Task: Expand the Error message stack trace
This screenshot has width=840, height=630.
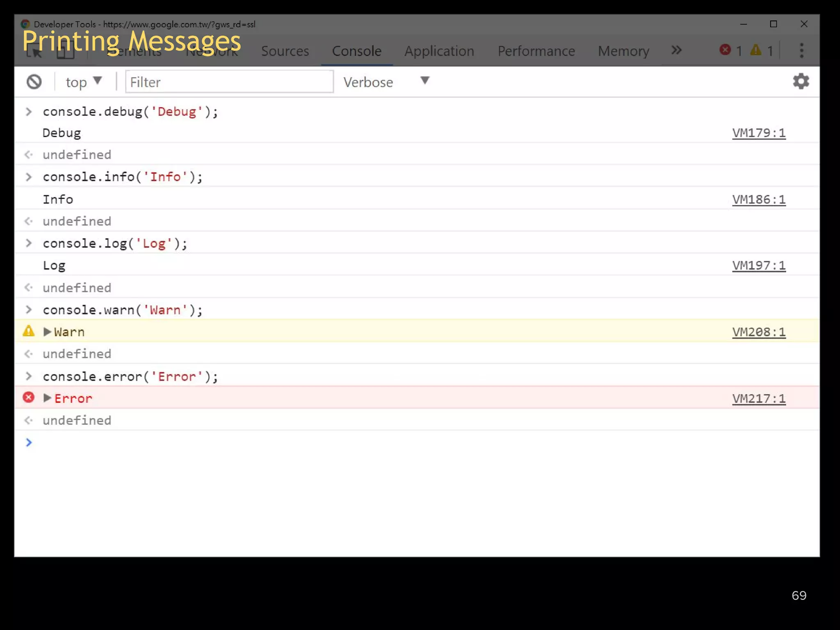Action: (47, 398)
